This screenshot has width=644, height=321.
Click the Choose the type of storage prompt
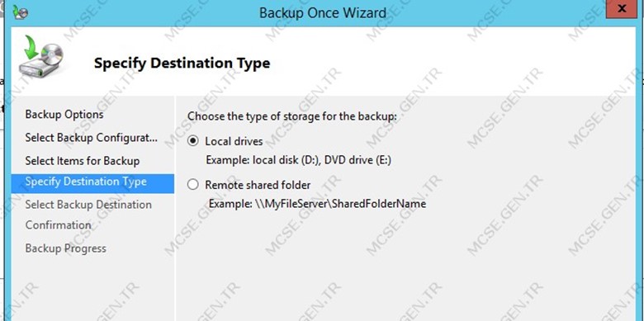pyautogui.click(x=292, y=116)
